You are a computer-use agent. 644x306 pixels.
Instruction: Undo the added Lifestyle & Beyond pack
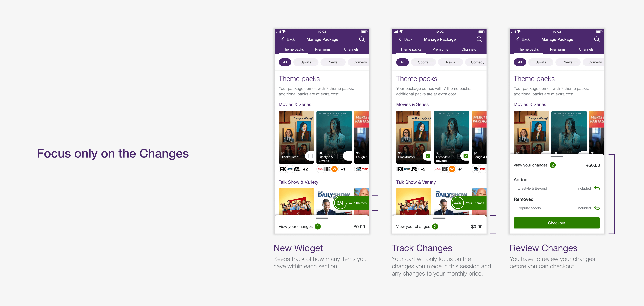(x=597, y=188)
